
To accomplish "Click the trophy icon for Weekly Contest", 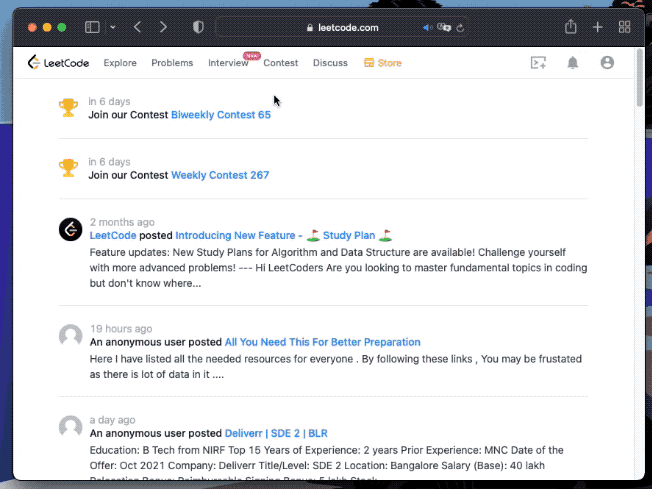I will tap(68, 168).
